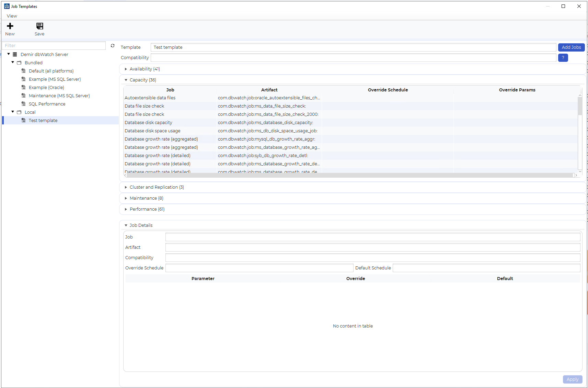Collapse the Capacity (36) section
Viewport: 588px width, 388px height.
pos(126,80)
